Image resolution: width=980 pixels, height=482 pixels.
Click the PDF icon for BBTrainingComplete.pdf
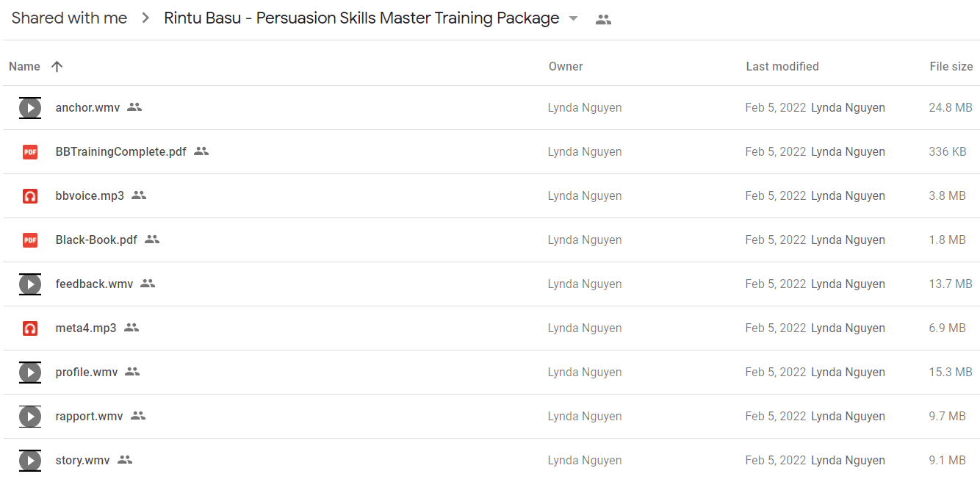(30, 152)
